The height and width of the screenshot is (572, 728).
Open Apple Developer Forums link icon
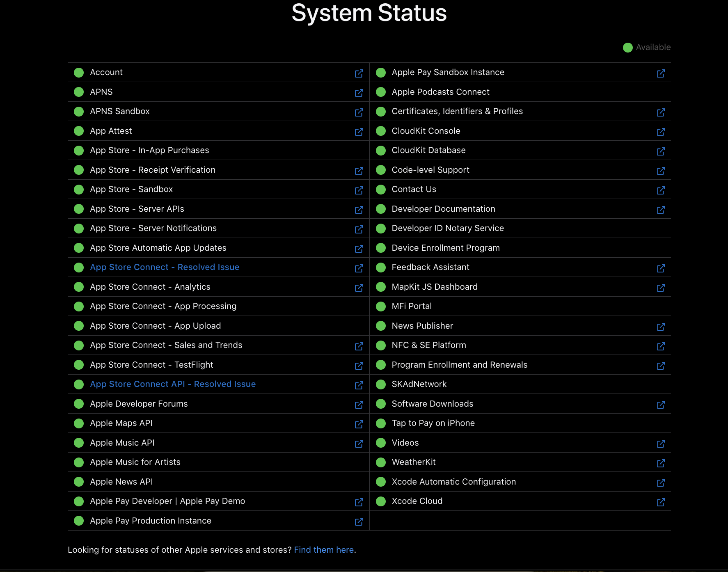359,405
